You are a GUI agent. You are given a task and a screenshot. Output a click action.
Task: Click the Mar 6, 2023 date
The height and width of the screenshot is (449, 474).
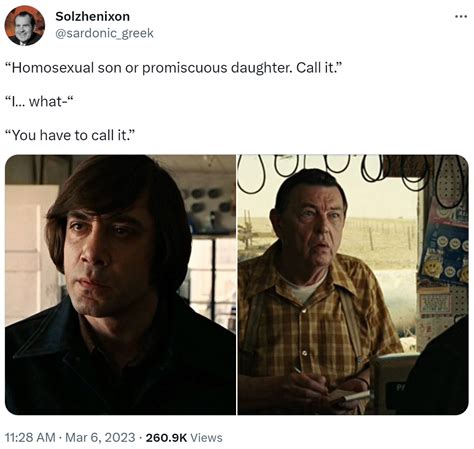coord(100,437)
